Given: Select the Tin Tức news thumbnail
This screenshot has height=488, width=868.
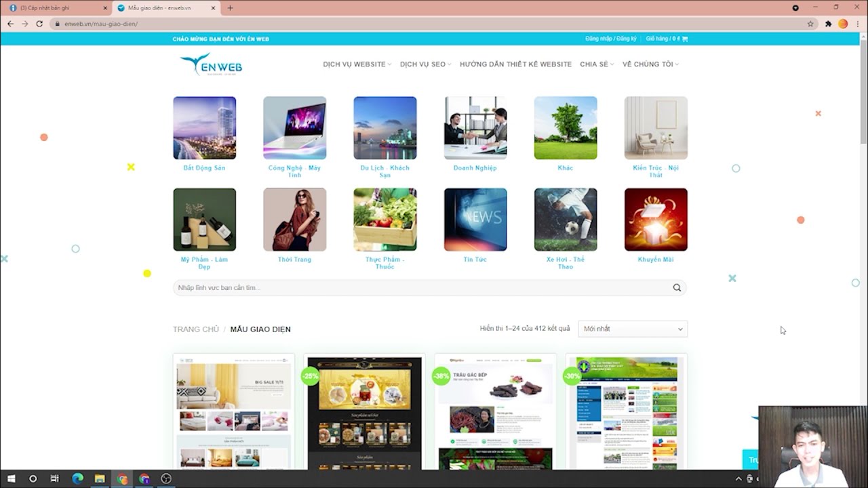Looking at the screenshot, I should tap(475, 220).
